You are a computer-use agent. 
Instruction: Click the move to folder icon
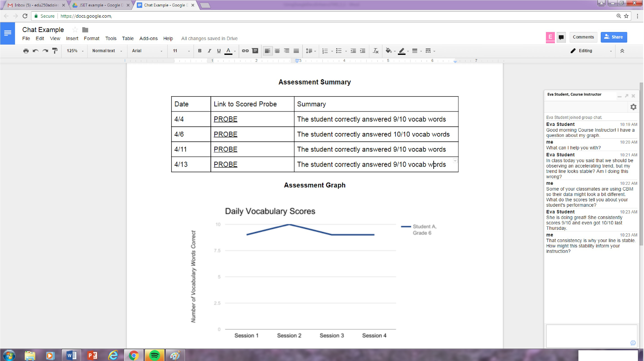coord(85,30)
